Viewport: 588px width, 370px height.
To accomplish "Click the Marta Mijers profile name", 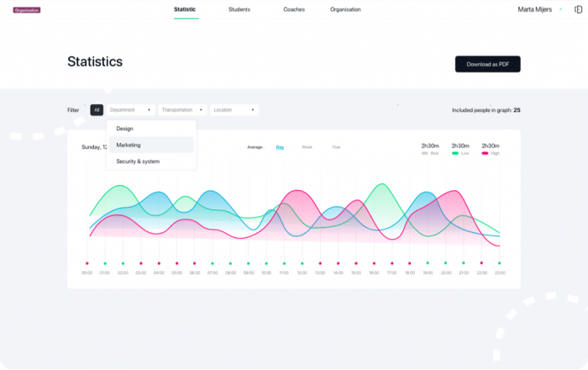I will [535, 9].
